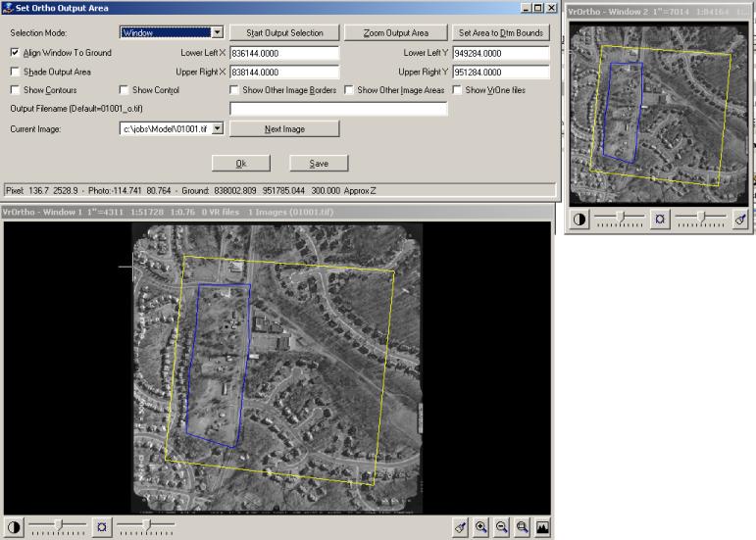Open the Current Image dropdown arrow

click(x=218, y=128)
